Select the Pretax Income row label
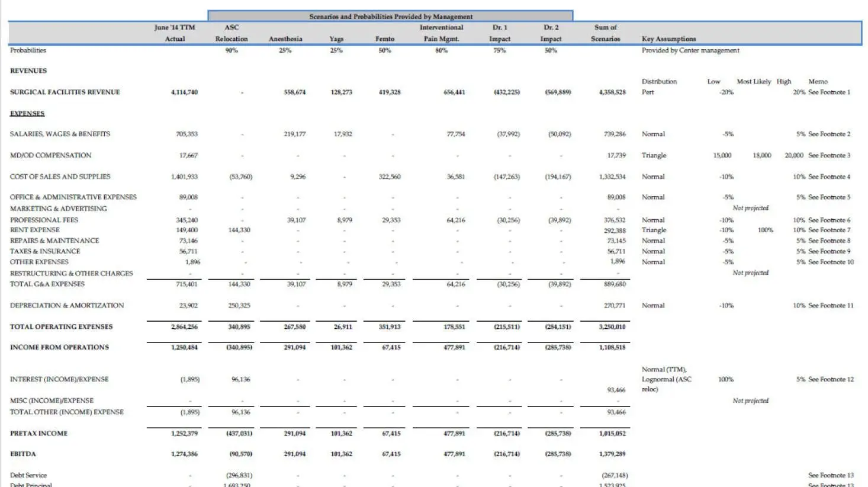868x487 pixels. tap(38, 434)
